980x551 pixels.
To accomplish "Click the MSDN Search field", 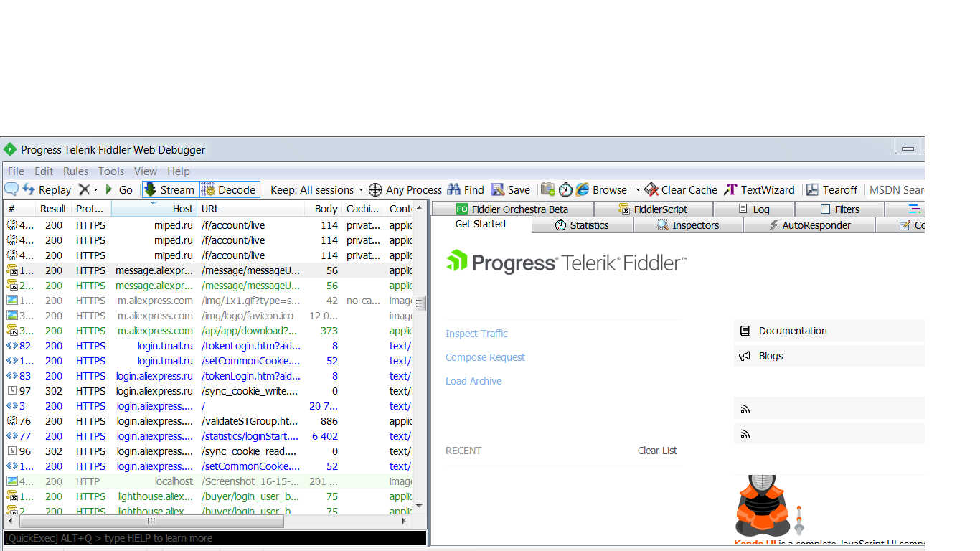I will tap(897, 189).
